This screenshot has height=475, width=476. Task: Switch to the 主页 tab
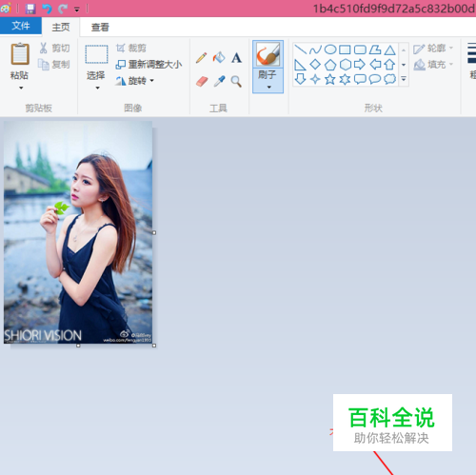coord(61,27)
